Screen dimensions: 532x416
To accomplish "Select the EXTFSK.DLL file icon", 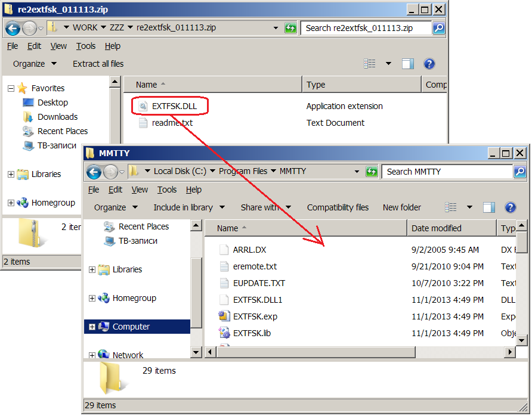I will tap(143, 106).
